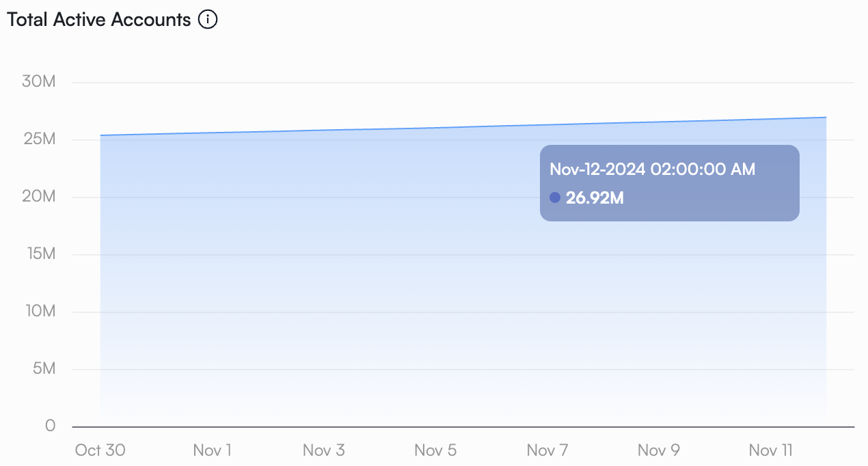Screen dimensions: 868x466
Task: Click the right end of the chart line
Action: [x=826, y=118]
